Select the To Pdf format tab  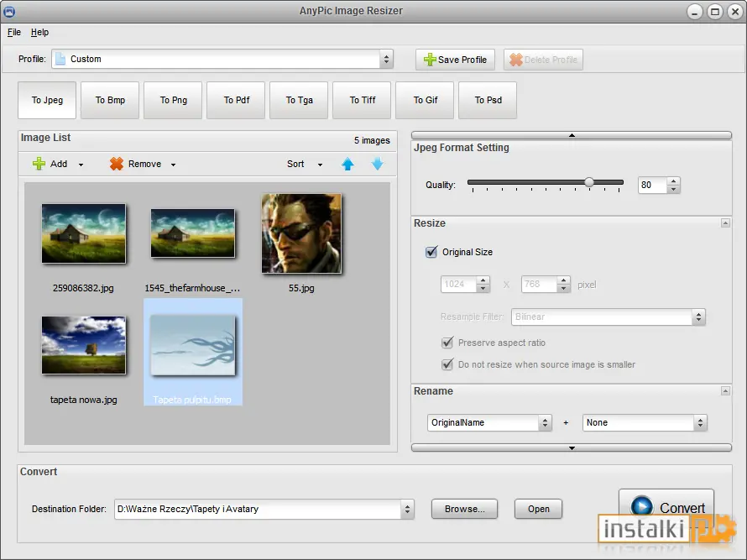point(236,100)
